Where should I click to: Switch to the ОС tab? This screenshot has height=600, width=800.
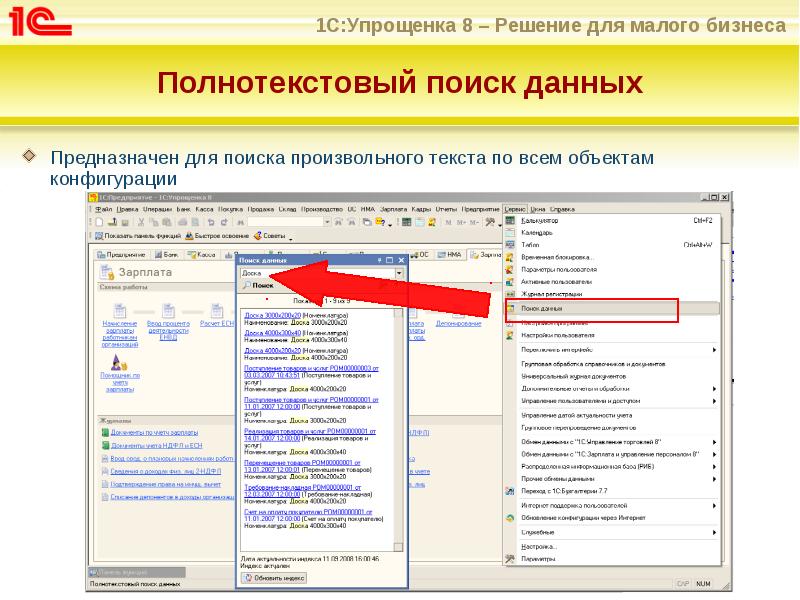pos(419,255)
